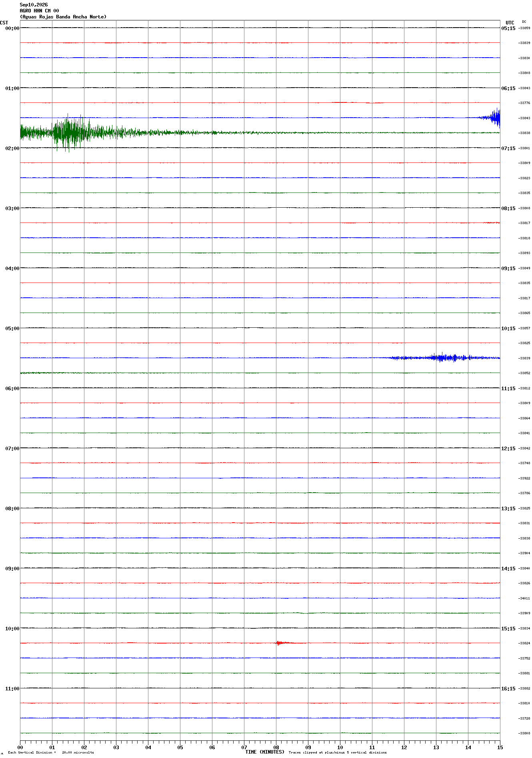
Task: Click the Aguas Rojas Banda Ancha Norte title
Action: click(63, 17)
